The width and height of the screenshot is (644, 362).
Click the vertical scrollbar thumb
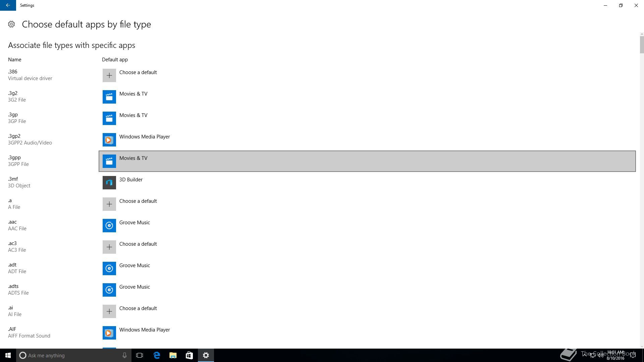click(642, 45)
